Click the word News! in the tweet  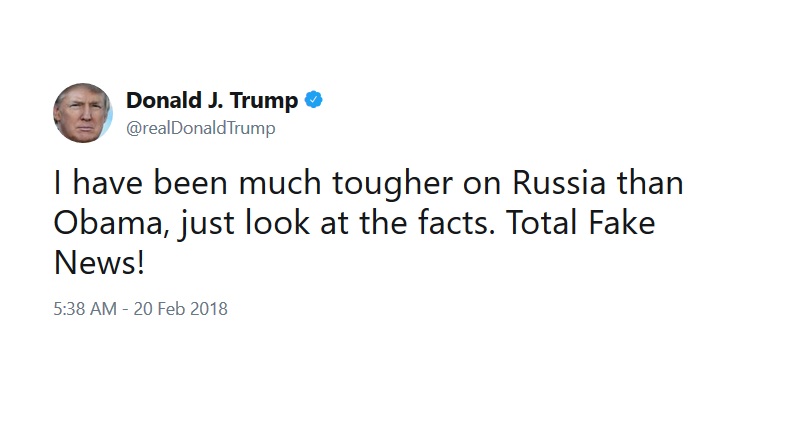(x=99, y=264)
